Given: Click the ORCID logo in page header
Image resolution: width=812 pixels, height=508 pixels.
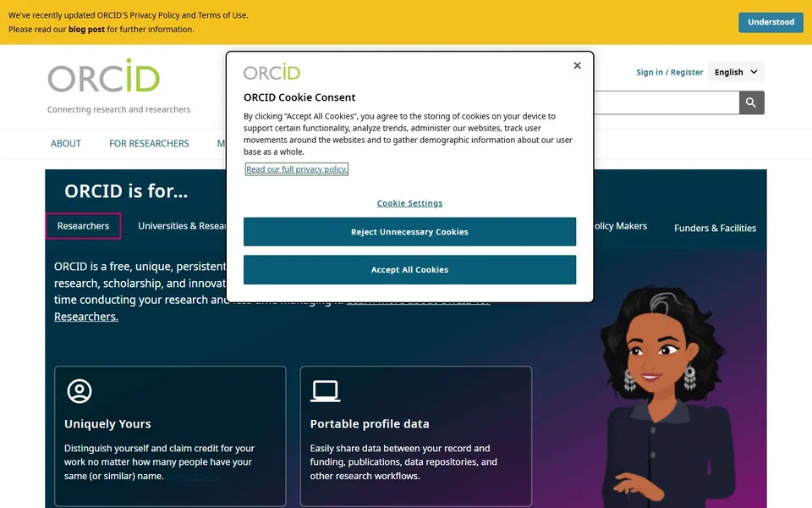Looking at the screenshot, I should coord(104,75).
